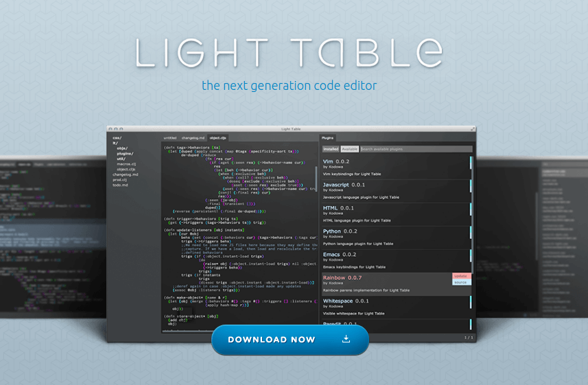Expand the util/ folder
The height and width of the screenshot is (385, 588).
point(121,159)
